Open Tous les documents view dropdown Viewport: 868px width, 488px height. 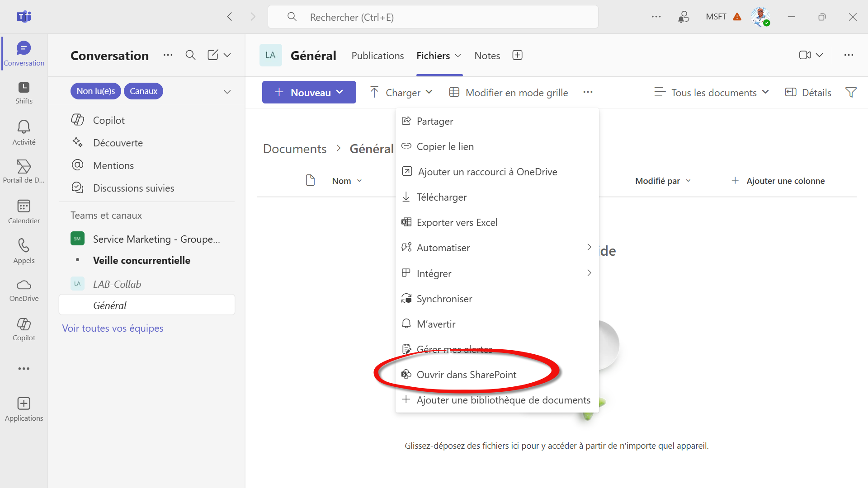pos(712,93)
